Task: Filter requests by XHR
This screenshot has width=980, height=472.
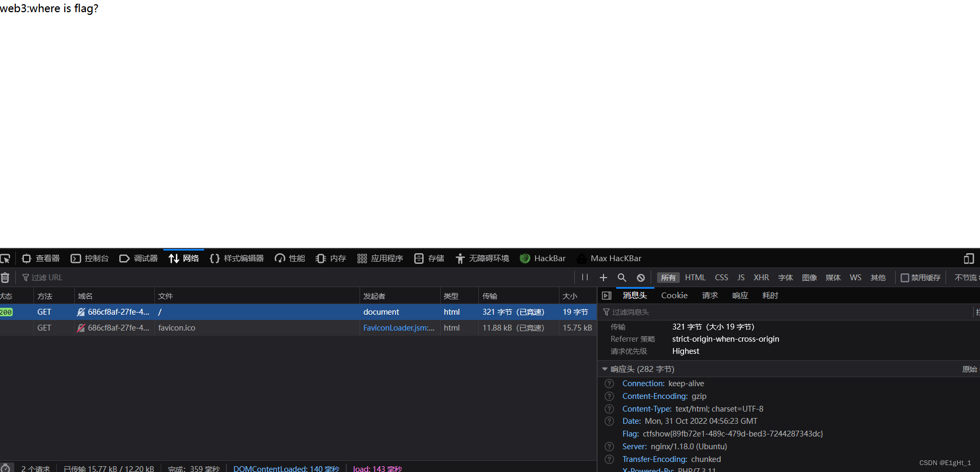Action: tap(762, 278)
